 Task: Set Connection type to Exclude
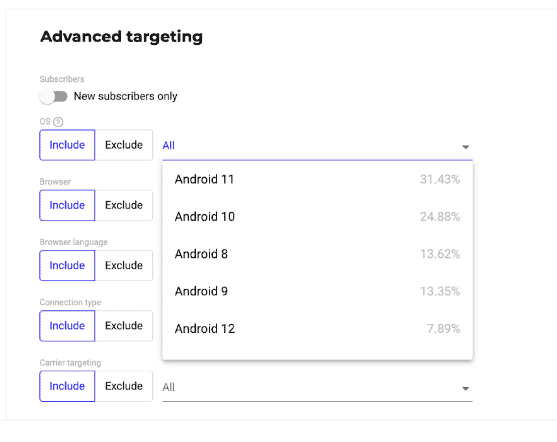(124, 326)
